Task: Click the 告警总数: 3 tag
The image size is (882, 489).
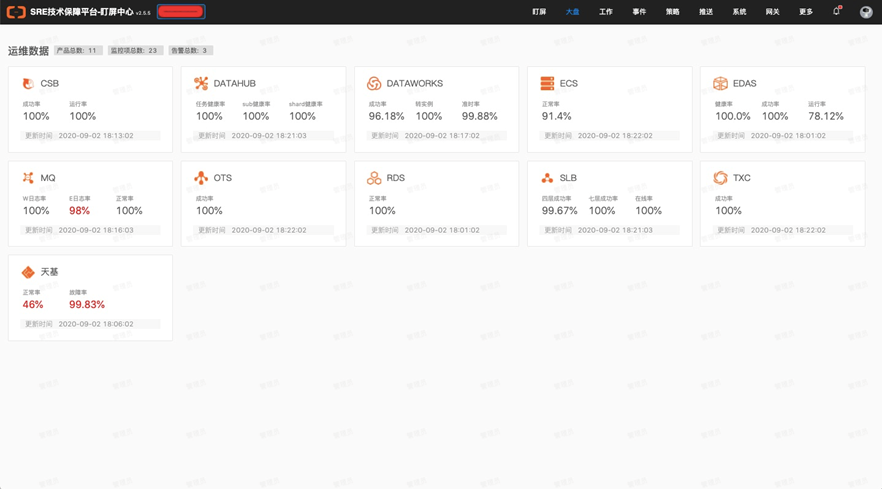Action: click(191, 50)
